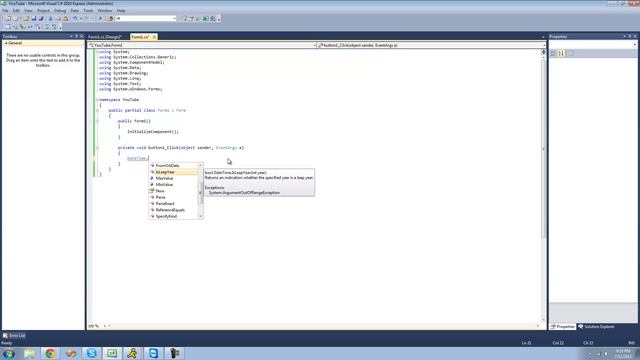Screen dimensions: 640x360
Task: Close the Form1.cs editor tab
Action: click(154, 37)
